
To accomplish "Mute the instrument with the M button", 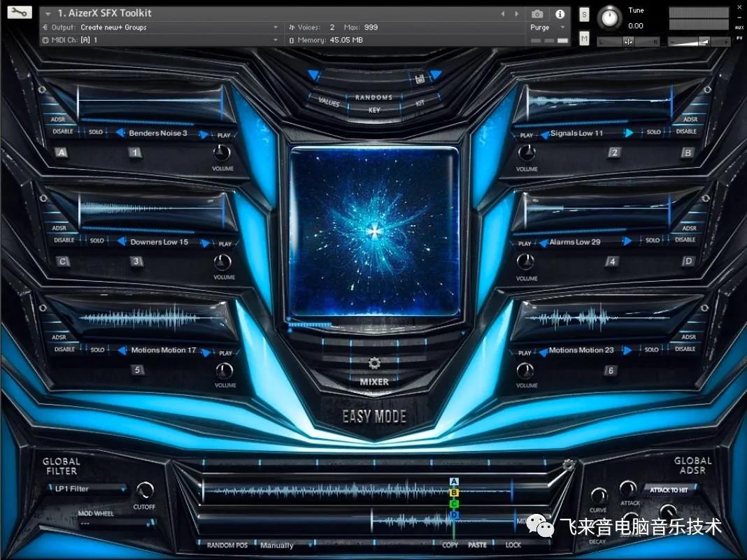I will click(584, 38).
